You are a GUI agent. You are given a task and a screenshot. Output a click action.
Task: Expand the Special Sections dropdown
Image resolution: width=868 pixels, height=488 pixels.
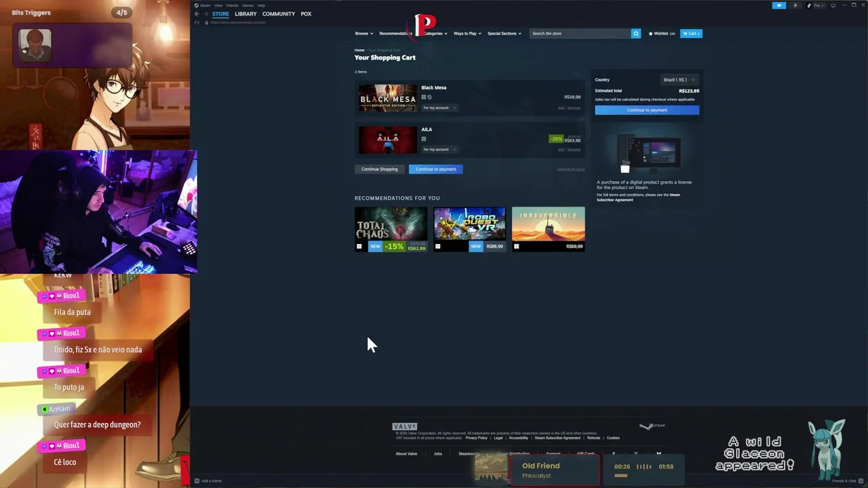[x=504, y=33]
